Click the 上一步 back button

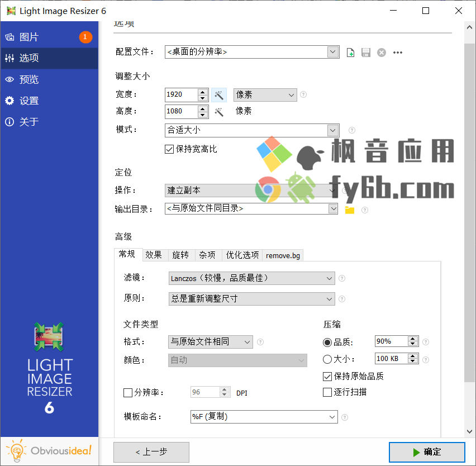[x=151, y=452]
